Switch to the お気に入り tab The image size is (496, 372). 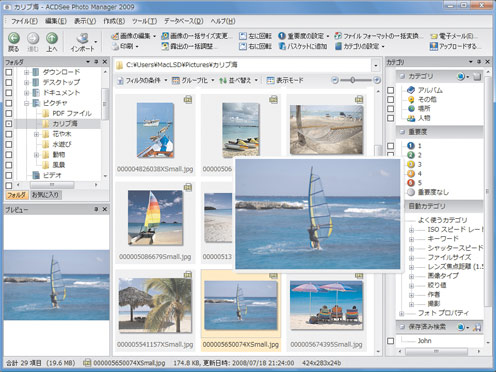click(45, 195)
